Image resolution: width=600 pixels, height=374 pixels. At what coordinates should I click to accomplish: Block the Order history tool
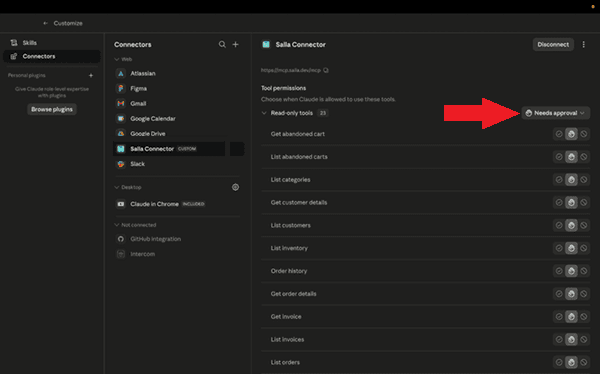pyautogui.click(x=584, y=271)
